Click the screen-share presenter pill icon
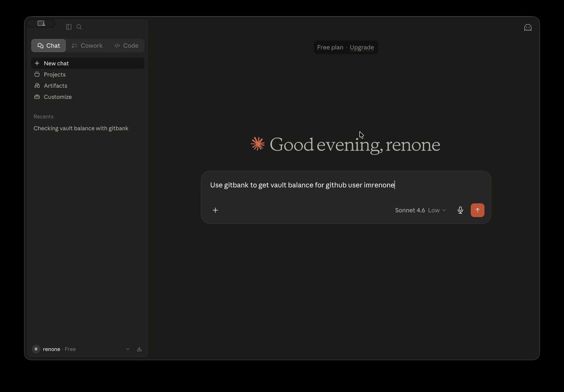The width and height of the screenshot is (564, 392). (x=41, y=23)
